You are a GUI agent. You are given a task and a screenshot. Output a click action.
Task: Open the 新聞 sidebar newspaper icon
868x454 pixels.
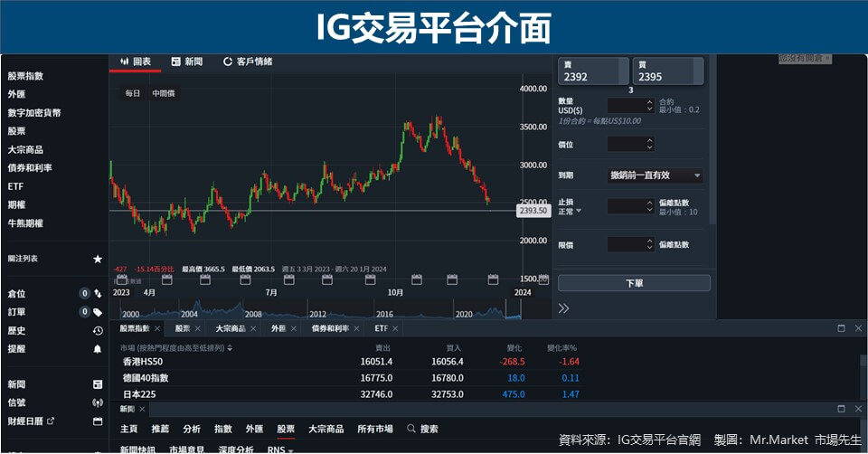(98, 384)
